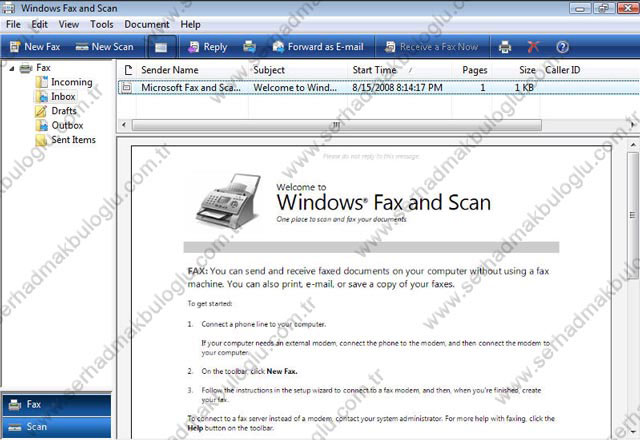
Task: Click Welcome to Wind... subject cell
Action: (x=295, y=87)
